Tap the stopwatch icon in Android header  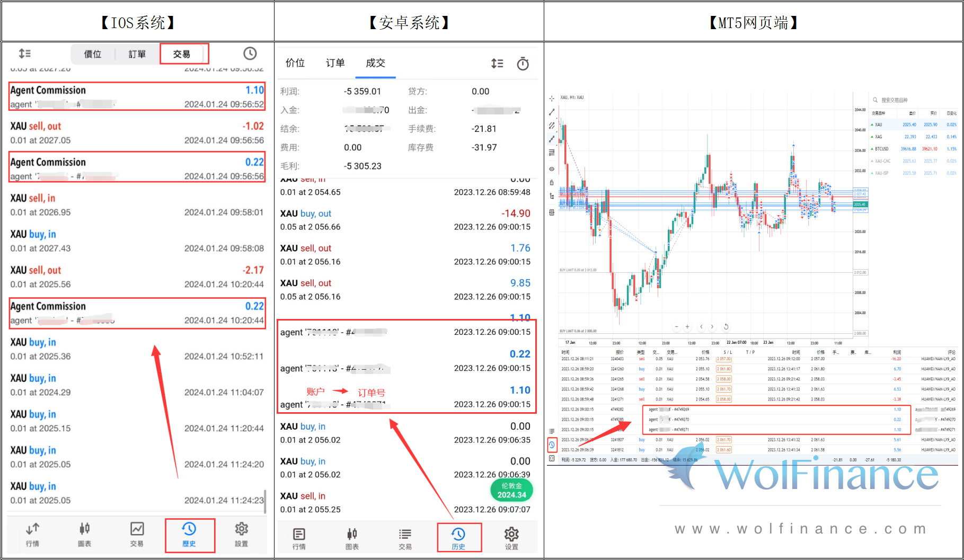523,64
